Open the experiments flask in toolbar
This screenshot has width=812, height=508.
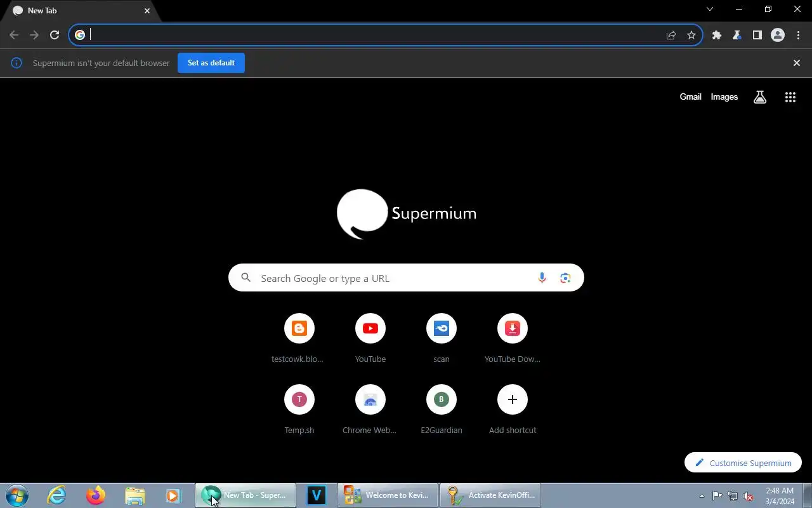(x=737, y=35)
